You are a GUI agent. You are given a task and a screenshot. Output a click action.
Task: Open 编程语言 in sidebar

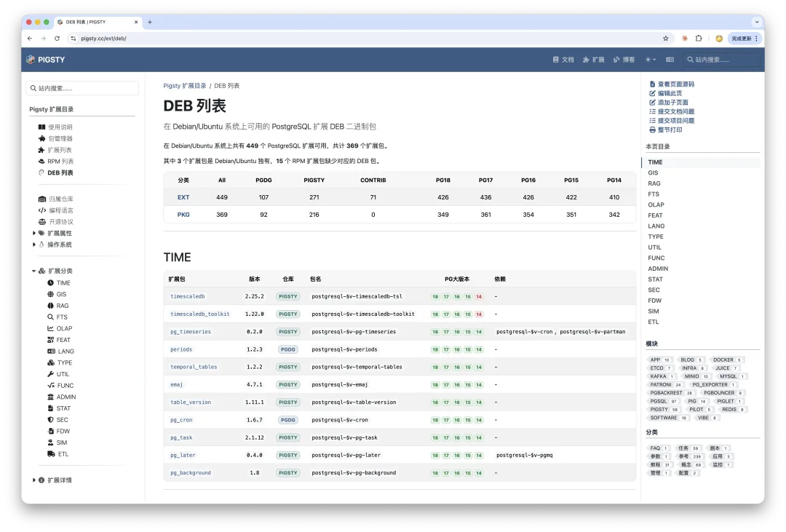[55, 210]
